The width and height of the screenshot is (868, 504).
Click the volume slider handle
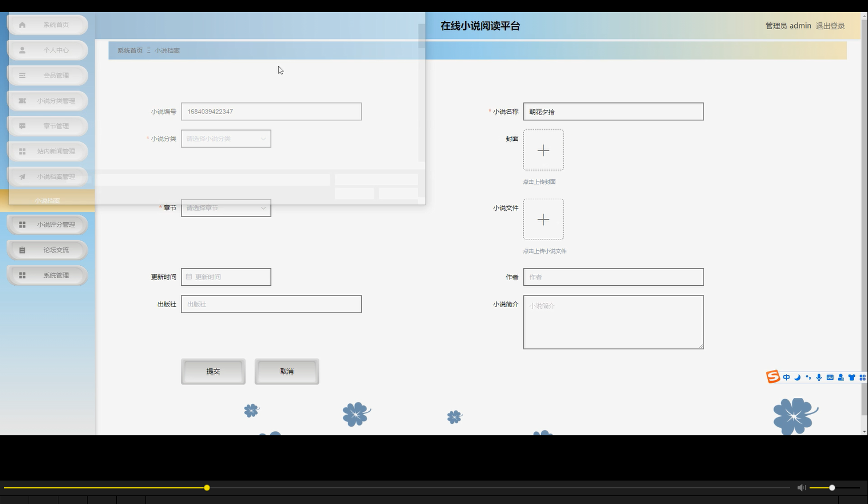832,487
